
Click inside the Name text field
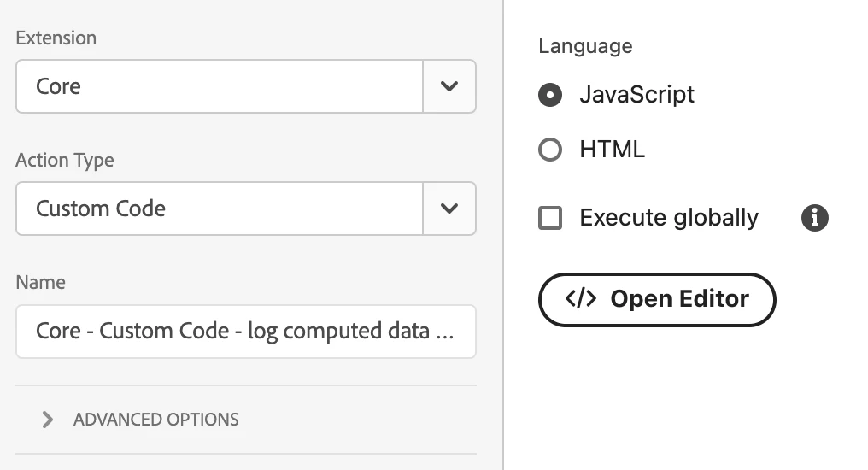click(x=245, y=331)
